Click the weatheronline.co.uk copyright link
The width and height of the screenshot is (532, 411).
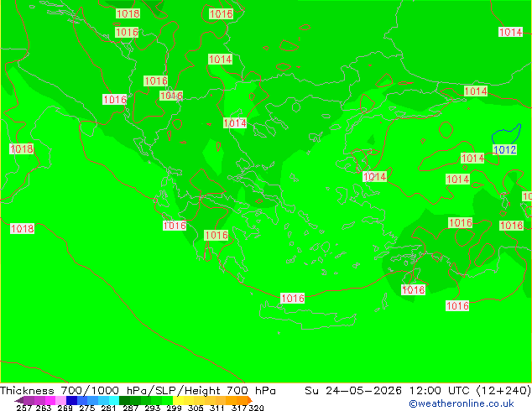[461, 403]
